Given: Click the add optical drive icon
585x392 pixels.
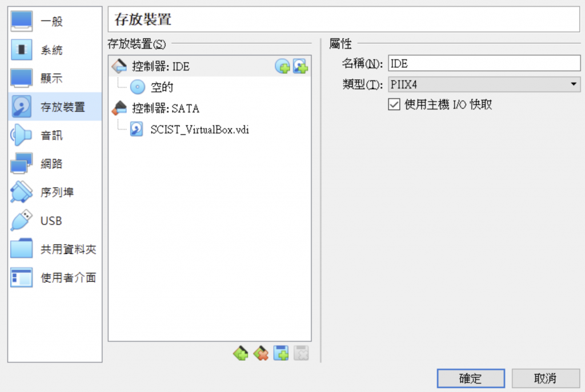Looking at the screenshot, I should [x=282, y=66].
